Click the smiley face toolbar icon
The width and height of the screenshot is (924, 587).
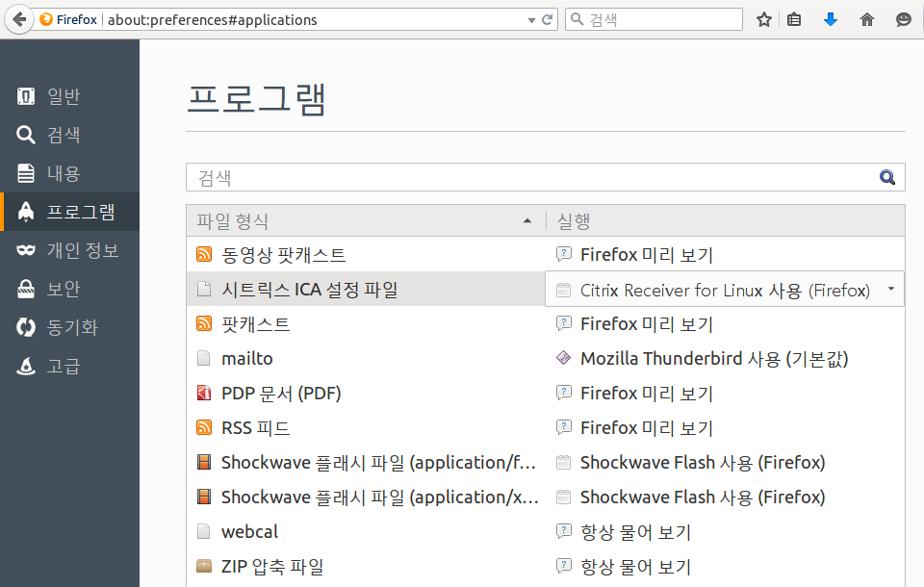tap(903, 19)
